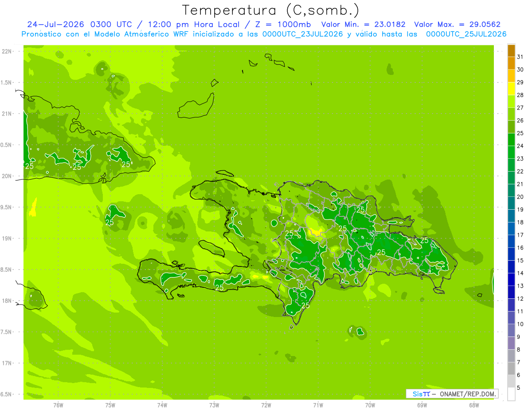
Task: Click the legend value "28"
Action: point(520,95)
